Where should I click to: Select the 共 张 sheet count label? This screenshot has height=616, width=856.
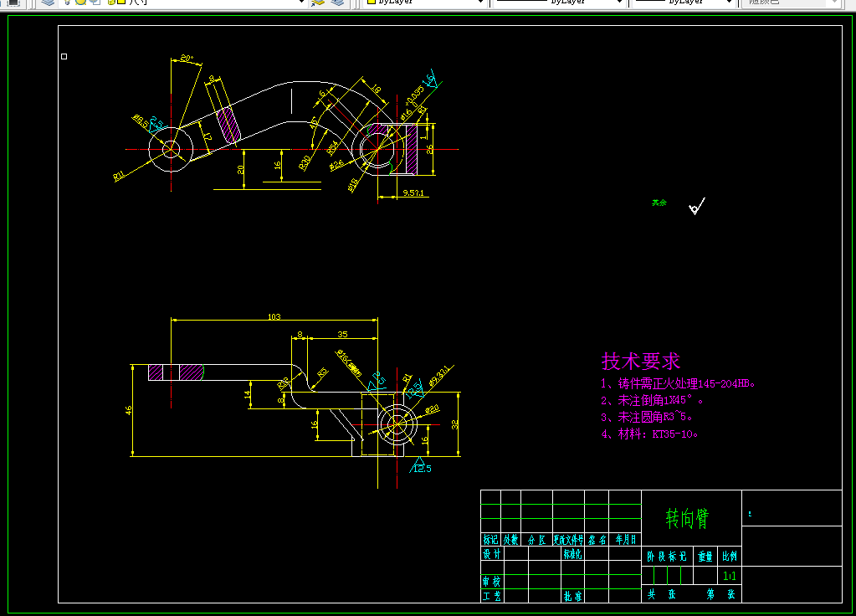pyautogui.click(x=662, y=594)
